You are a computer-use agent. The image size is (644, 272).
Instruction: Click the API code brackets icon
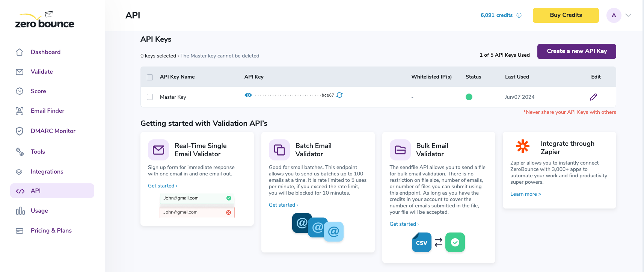(x=20, y=191)
